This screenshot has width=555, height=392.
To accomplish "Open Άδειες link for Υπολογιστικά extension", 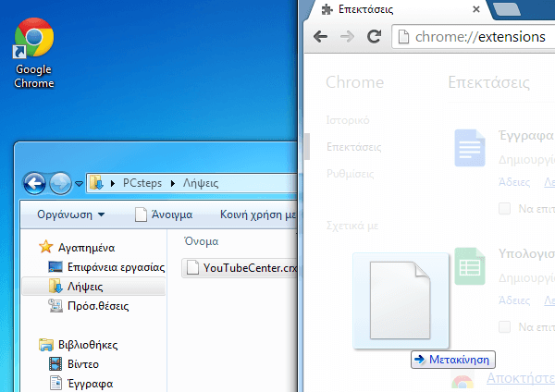I will coord(514,300).
